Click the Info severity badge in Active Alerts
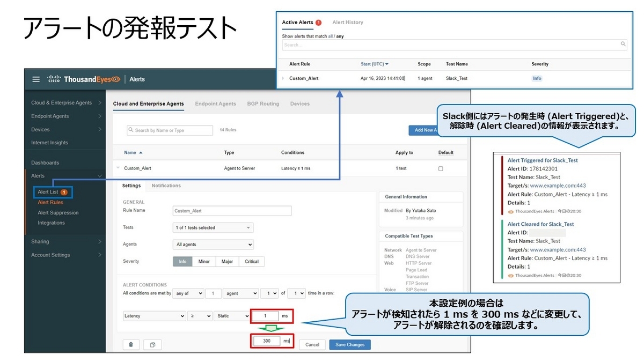The width and height of the screenshot is (644, 362). pos(537,78)
